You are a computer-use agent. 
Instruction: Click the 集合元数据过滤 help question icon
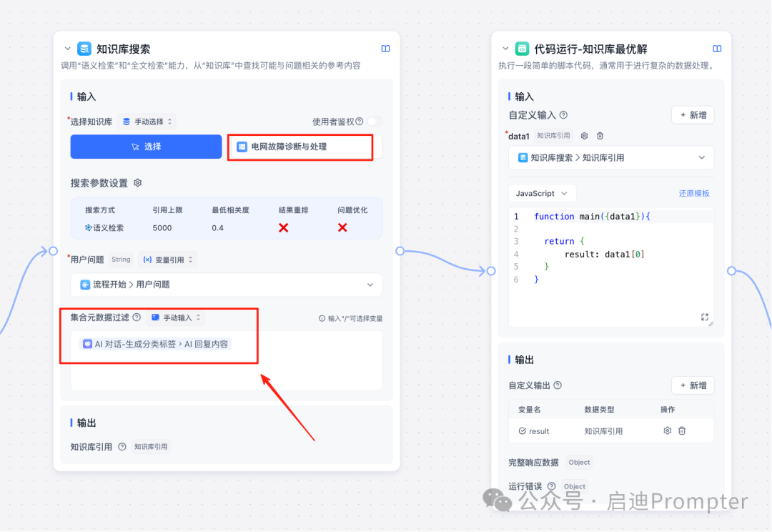[x=137, y=317]
